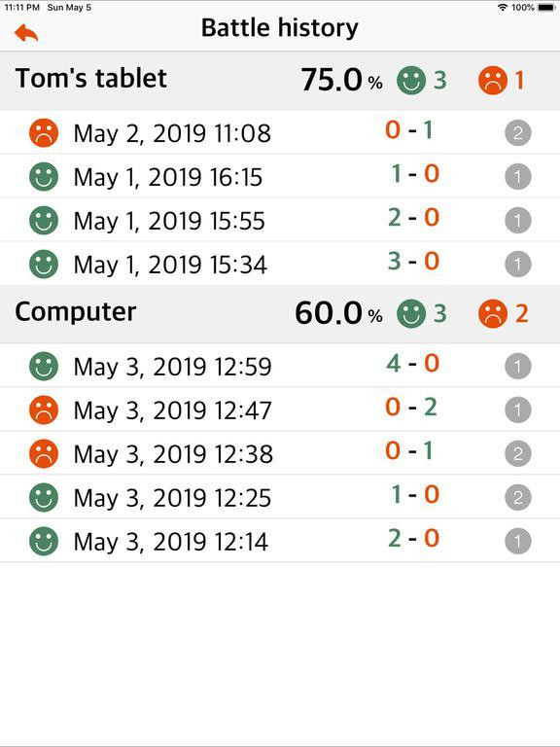This screenshot has height=747, width=560.
Task: Click orange loss-count face in Computer header
Action: click(493, 313)
